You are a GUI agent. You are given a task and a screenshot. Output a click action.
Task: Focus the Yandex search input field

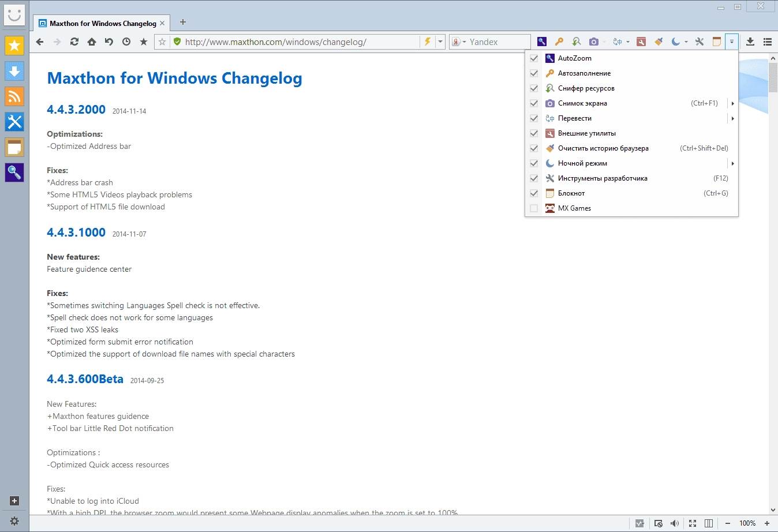(x=499, y=42)
